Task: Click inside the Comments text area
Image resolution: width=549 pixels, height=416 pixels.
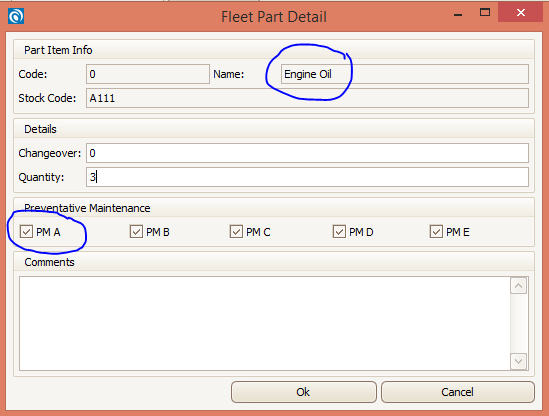Action: click(265, 323)
